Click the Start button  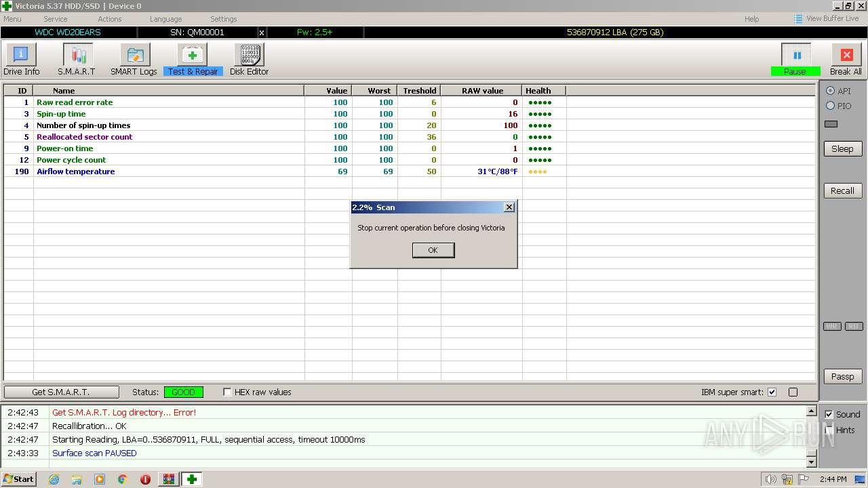(x=18, y=479)
